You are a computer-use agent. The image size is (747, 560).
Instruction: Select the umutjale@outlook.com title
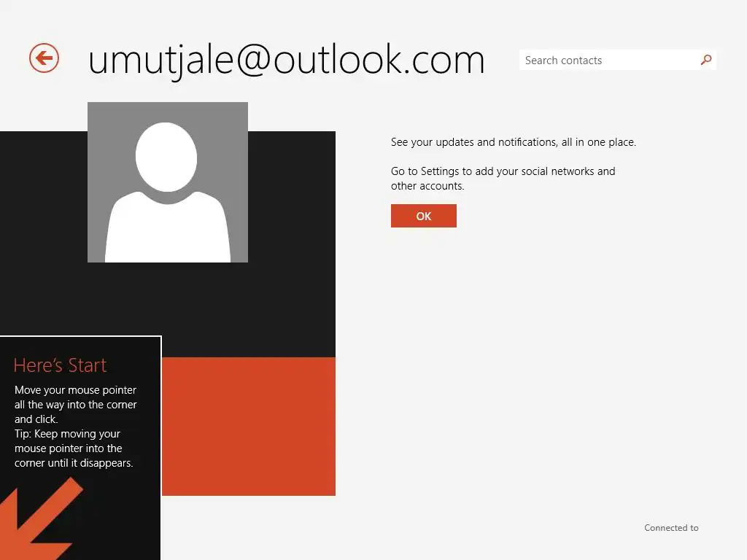(286, 60)
